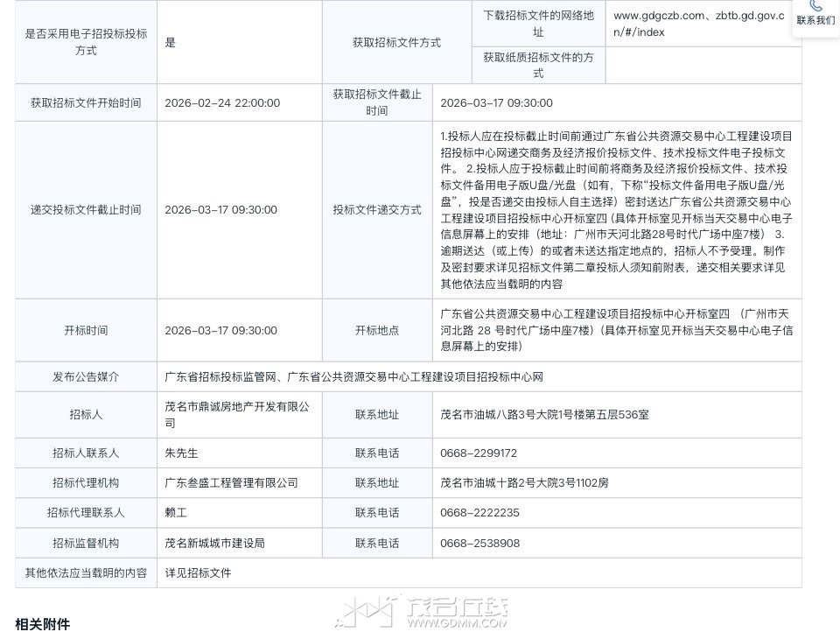Viewport: 840px width, 632px height.
Task: Click the agency phone number 0668-2222235
Action: coord(479,513)
